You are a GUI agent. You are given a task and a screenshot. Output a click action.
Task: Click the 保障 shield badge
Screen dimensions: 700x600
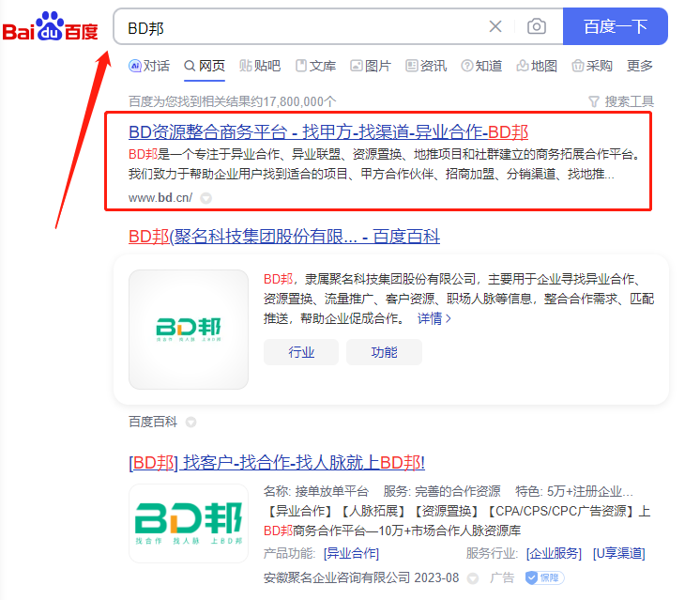(544, 578)
